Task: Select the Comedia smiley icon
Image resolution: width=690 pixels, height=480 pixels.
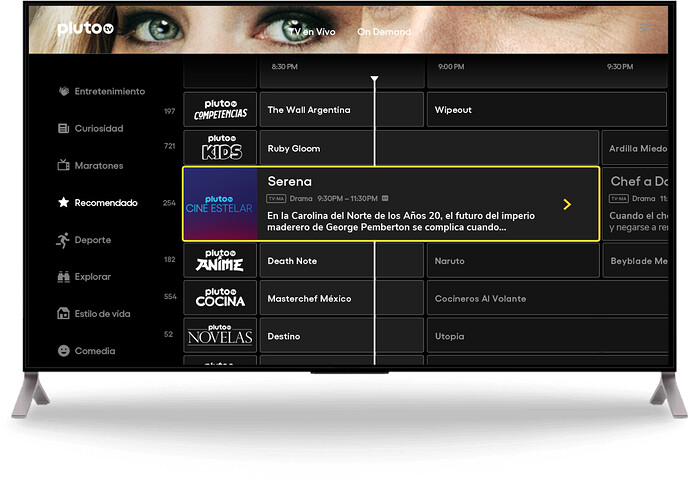Action: [64, 351]
